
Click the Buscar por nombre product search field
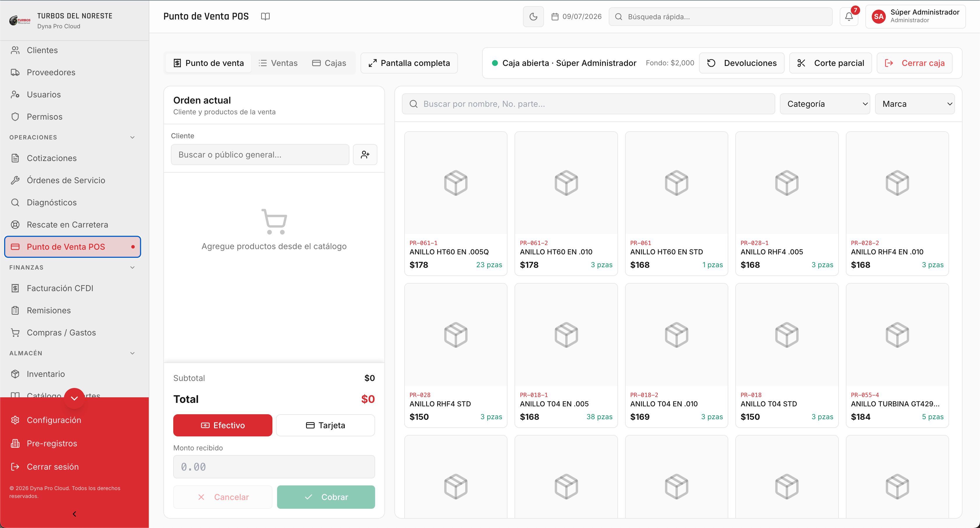click(x=588, y=104)
